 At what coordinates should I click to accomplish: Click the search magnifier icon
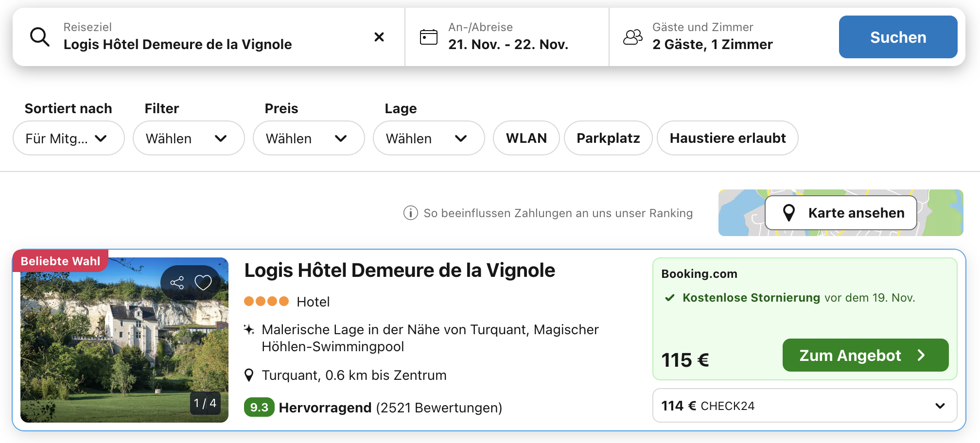39,36
